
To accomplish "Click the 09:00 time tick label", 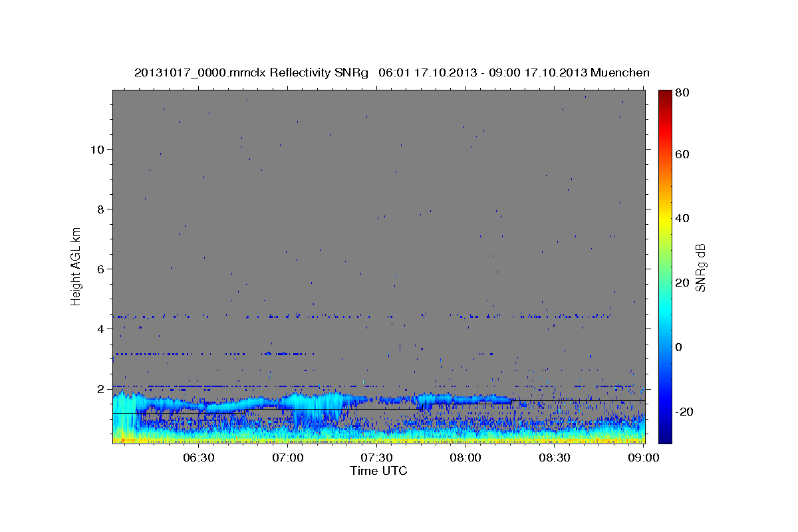I will pyautogui.click(x=644, y=458).
